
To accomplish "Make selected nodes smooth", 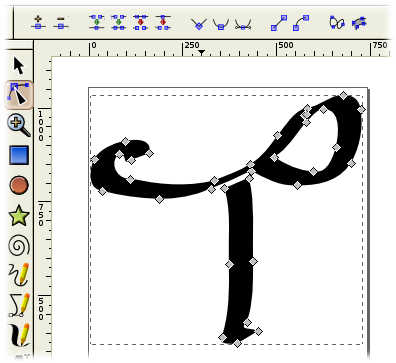I will pos(221,24).
